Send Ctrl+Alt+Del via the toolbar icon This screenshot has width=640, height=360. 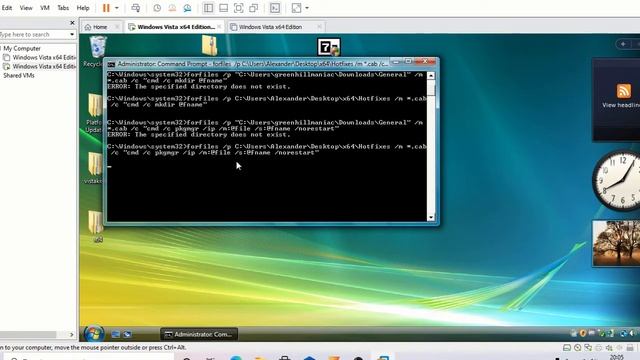tap(136, 8)
